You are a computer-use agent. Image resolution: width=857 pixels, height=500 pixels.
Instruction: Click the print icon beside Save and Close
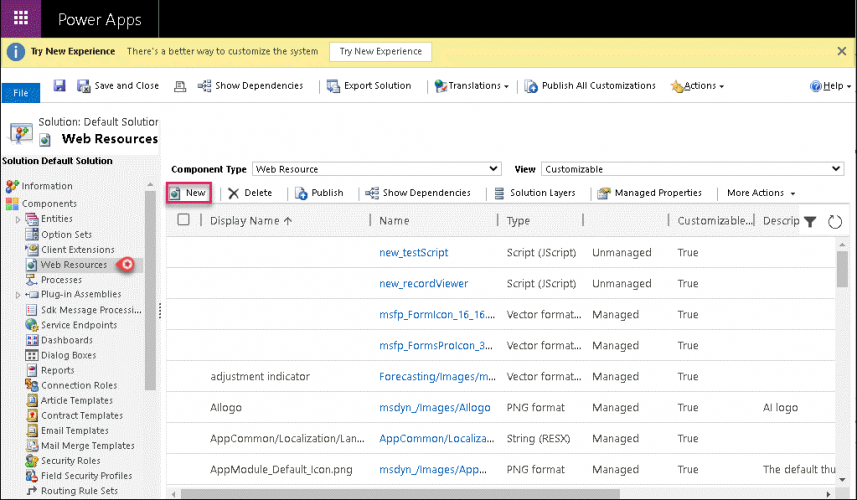pos(180,86)
